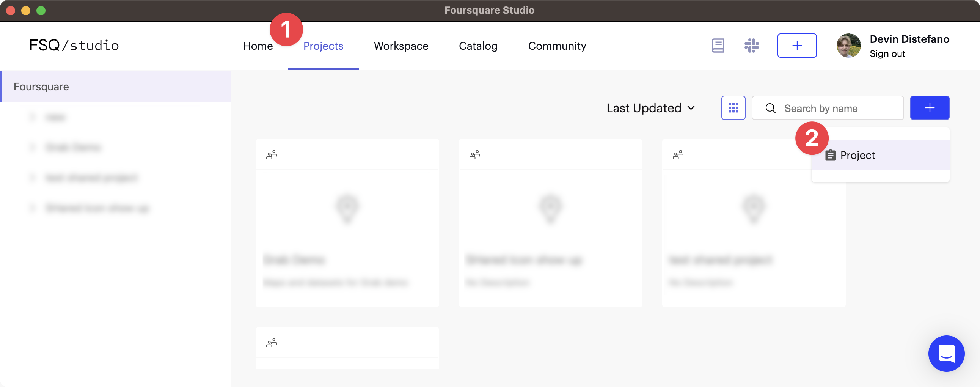980x387 pixels.
Task: Click the Devin Distefano user name
Action: [x=909, y=39]
